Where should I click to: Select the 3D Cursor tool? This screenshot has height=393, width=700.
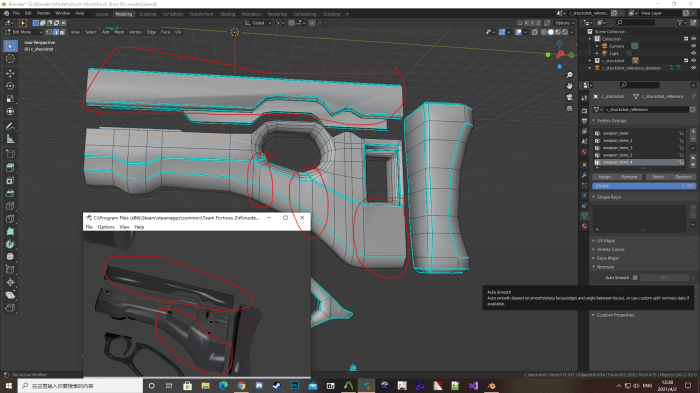point(10,59)
